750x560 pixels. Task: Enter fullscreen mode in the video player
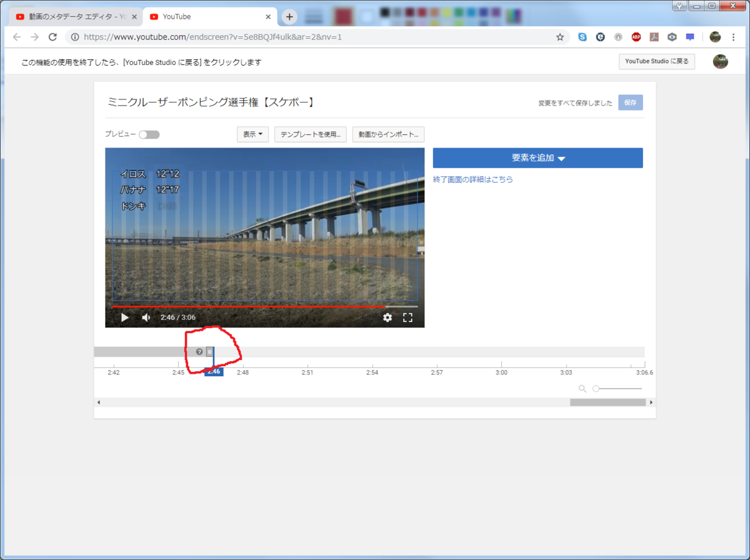pyautogui.click(x=407, y=317)
